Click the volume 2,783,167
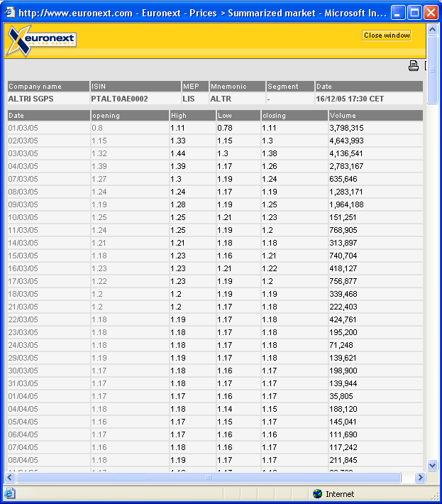Image resolution: width=442 pixels, height=504 pixels. (x=346, y=166)
